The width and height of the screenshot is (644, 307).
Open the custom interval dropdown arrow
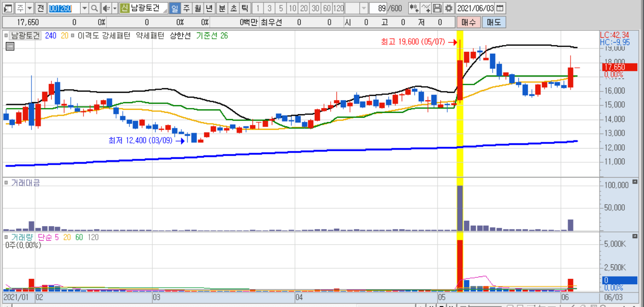click(x=364, y=8)
